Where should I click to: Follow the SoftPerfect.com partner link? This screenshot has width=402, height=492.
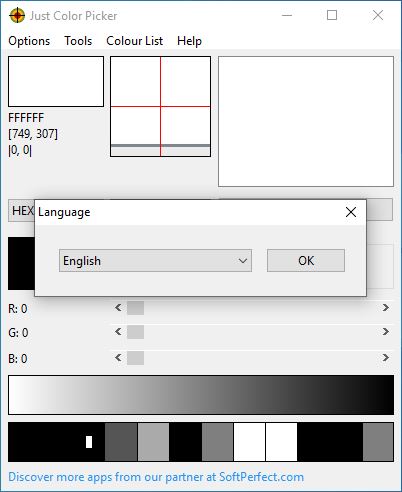156,477
